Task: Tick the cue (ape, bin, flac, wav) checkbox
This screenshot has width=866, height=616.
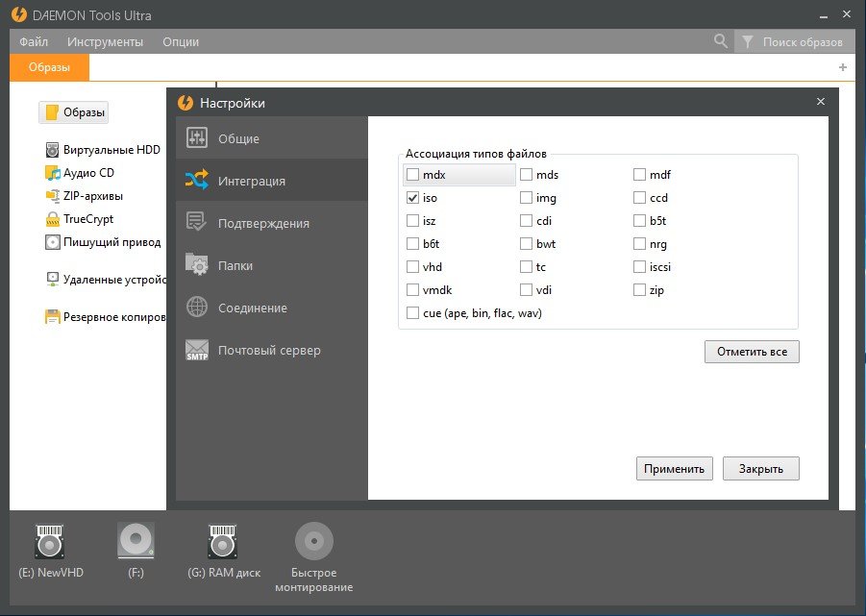Action: pyautogui.click(x=413, y=313)
